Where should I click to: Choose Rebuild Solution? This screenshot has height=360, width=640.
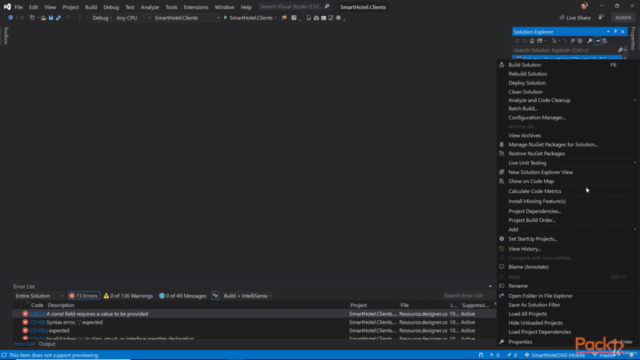(x=568, y=74)
